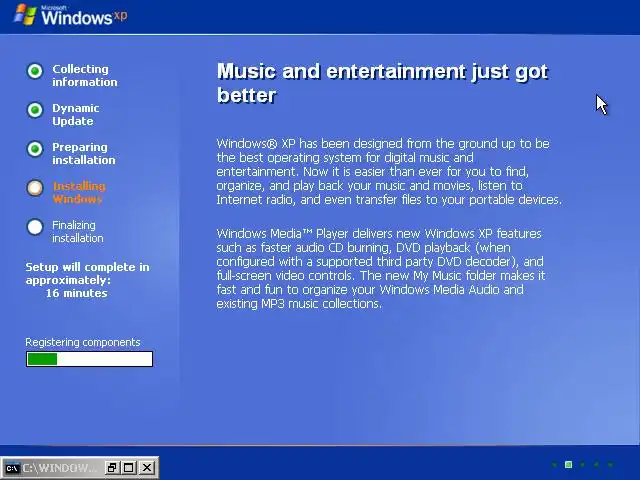Click the Dynamic Update step indicator

(x=35, y=110)
